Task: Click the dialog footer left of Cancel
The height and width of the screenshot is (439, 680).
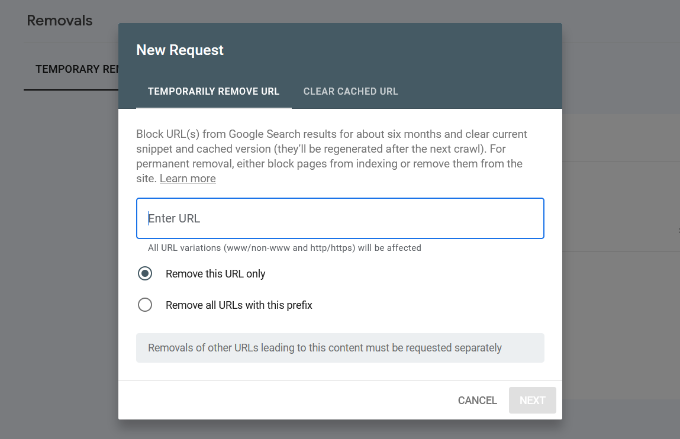Action: (x=280, y=400)
